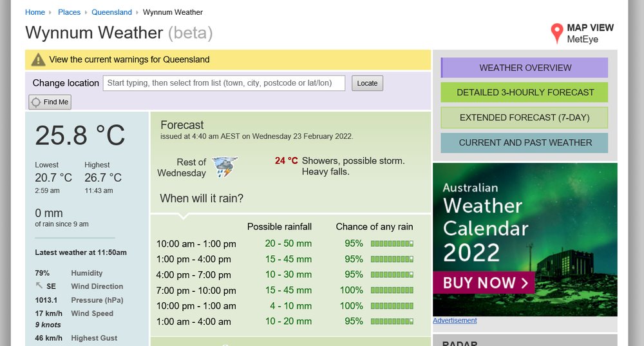
Task: Go to the Home breadcrumb link
Action: [35, 12]
